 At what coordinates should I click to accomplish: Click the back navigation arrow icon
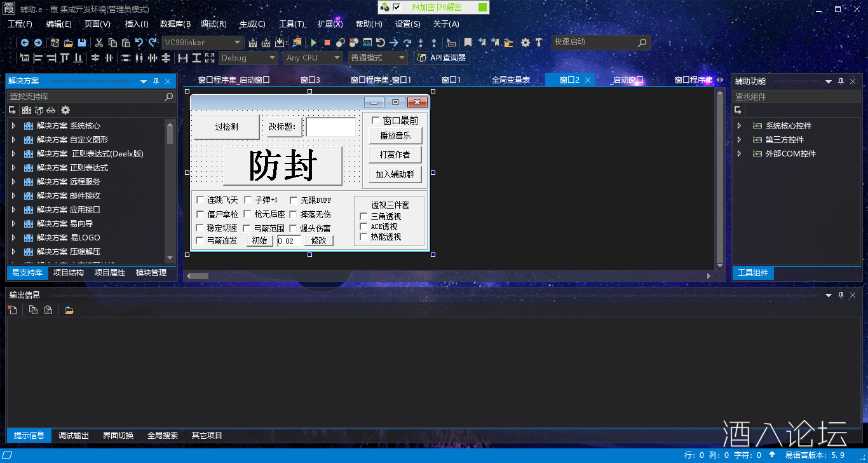[24, 43]
